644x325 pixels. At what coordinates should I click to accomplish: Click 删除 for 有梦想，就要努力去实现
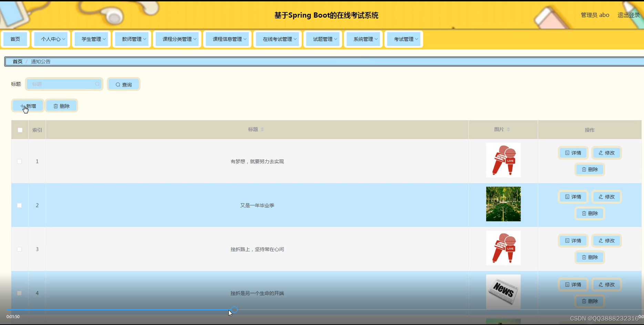[590, 169]
